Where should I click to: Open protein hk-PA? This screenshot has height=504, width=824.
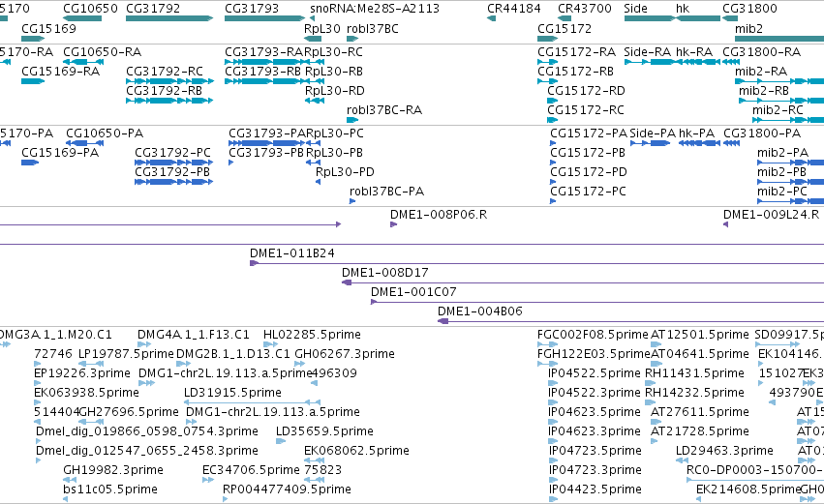coord(697,133)
